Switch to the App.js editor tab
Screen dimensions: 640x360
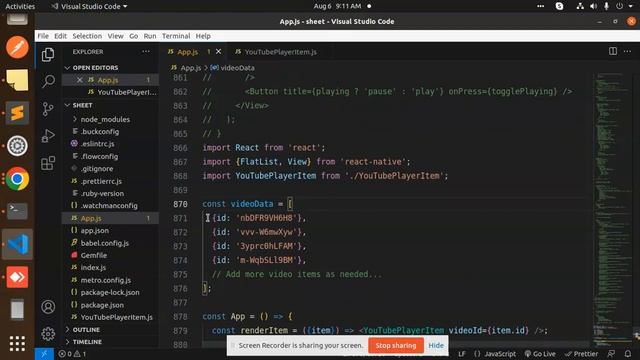pyautogui.click(x=187, y=52)
